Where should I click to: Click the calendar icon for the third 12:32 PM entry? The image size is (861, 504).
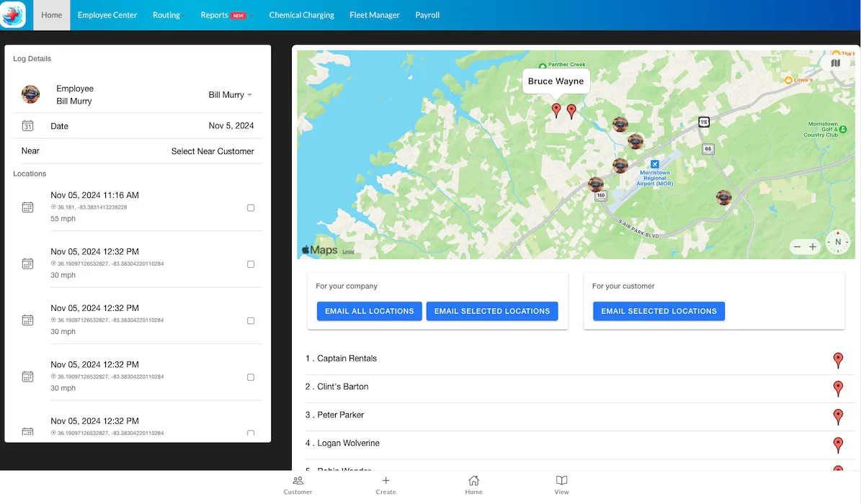click(x=27, y=377)
